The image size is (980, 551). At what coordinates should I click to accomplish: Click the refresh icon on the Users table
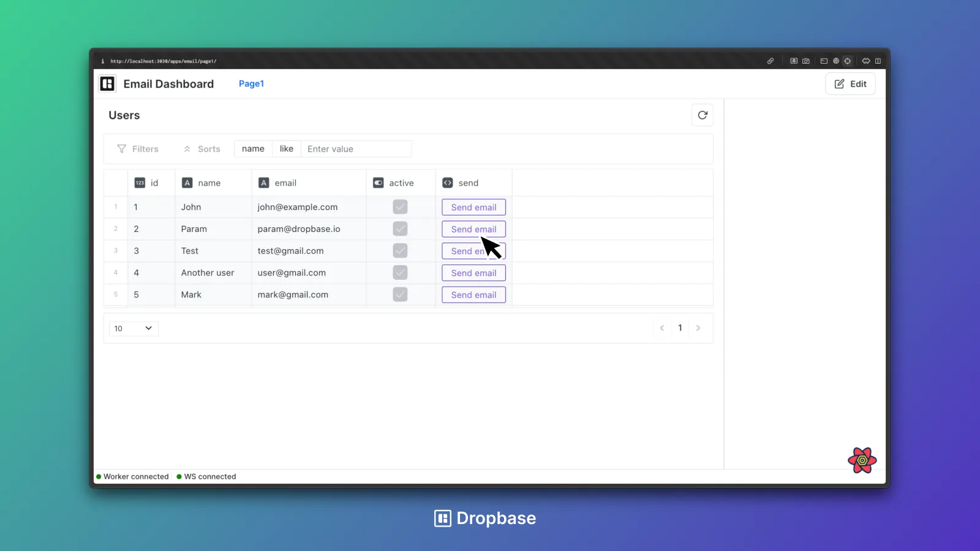702,114
